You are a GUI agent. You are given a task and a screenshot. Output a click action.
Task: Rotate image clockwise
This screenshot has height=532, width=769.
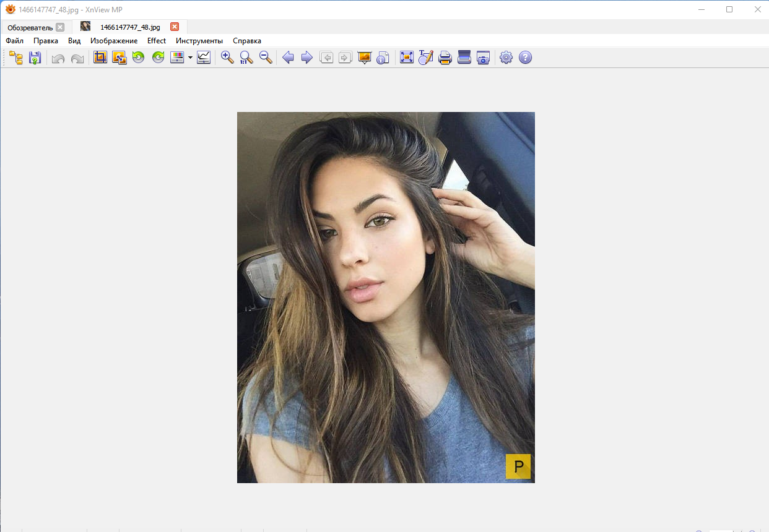158,58
